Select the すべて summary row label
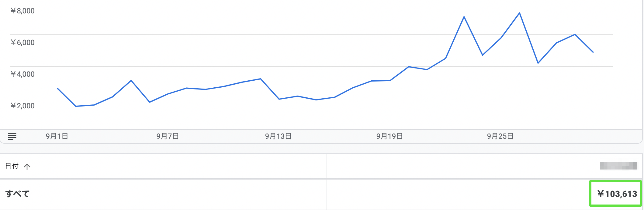The image size is (644, 210). [x=17, y=194]
